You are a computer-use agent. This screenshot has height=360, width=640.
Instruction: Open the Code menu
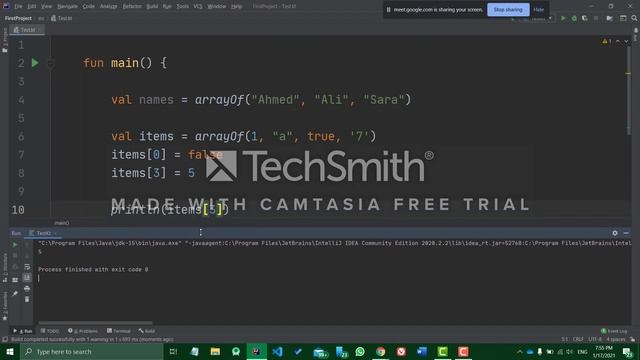pos(89,6)
